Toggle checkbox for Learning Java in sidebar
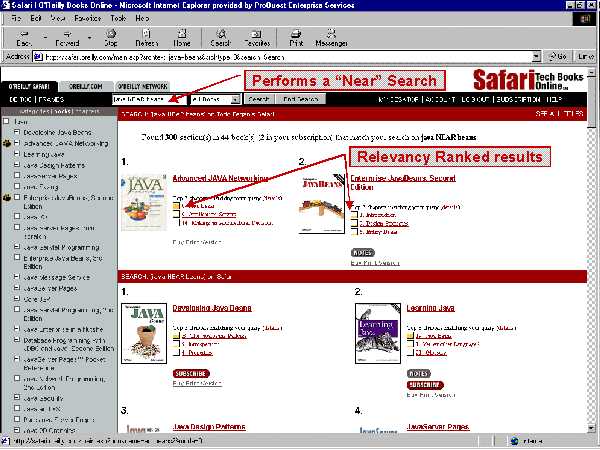 coord(17,154)
